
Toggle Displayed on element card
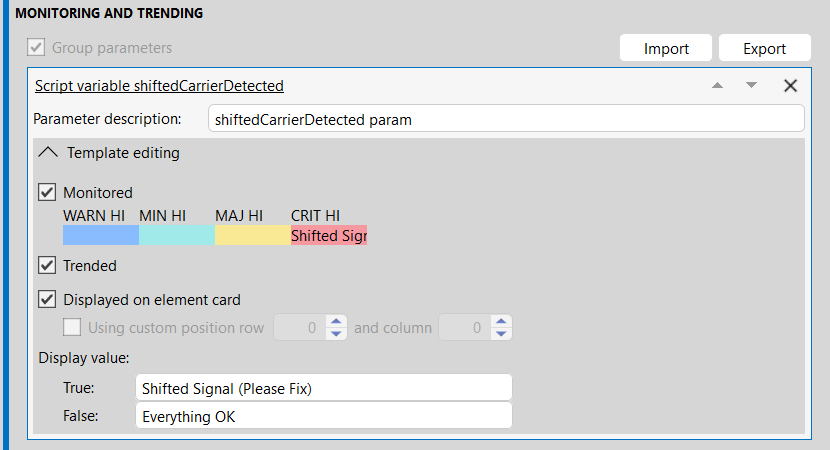point(47,299)
